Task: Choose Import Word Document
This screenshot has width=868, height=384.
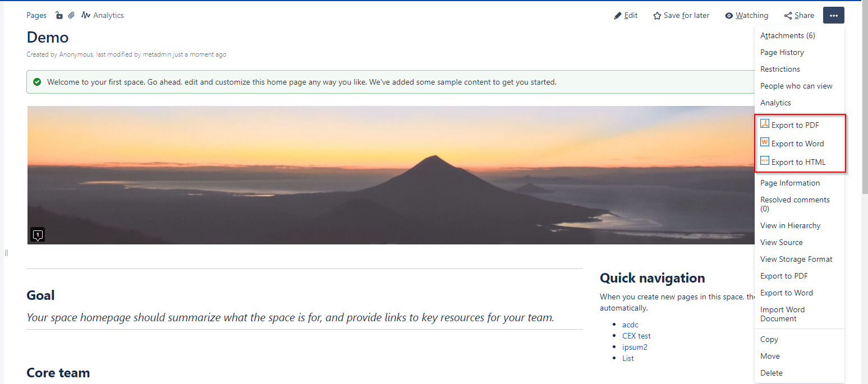Action: point(800,314)
